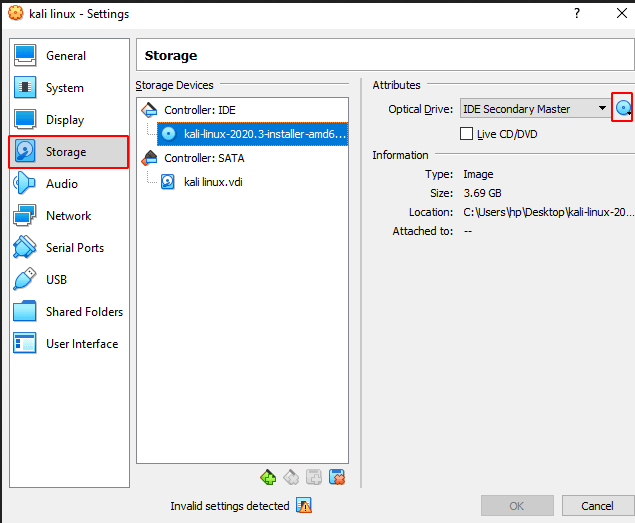The height and width of the screenshot is (523, 635).
Task: Click the choose optical disk file icon
Action: (x=623, y=108)
